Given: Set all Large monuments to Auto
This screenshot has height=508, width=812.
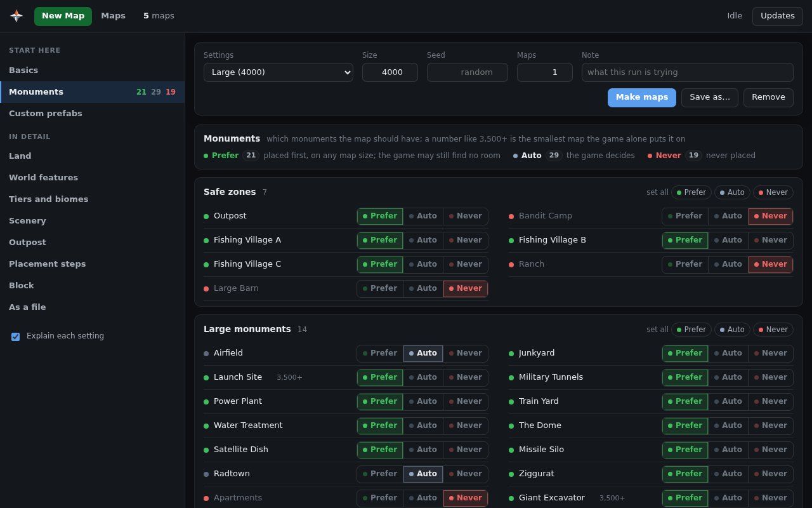Looking at the screenshot, I should coord(732,330).
